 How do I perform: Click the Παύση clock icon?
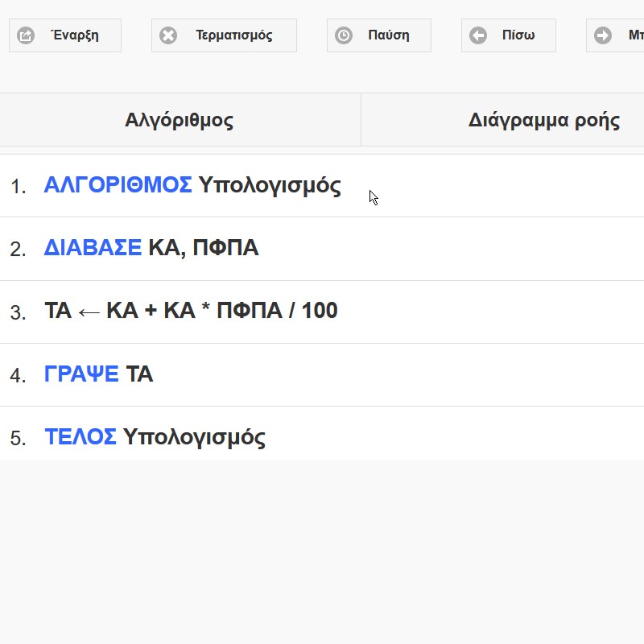click(344, 35)
